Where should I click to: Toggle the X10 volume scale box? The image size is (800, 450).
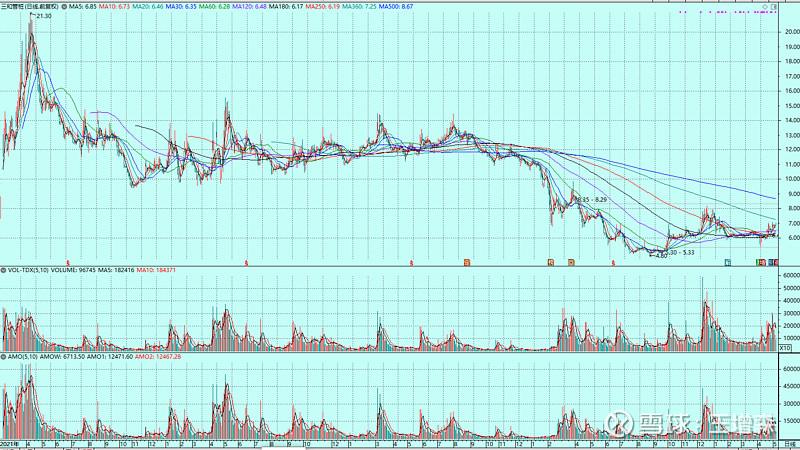pyautogui.click(x=784, y=349)
